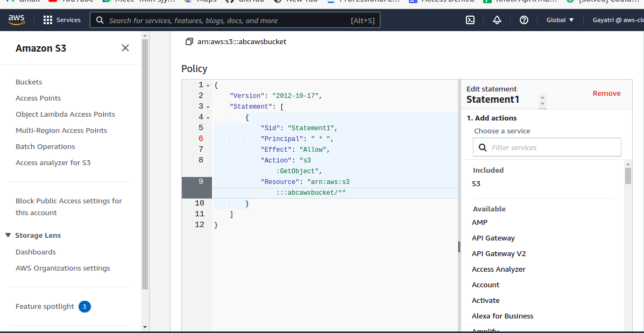Open Block Public Access settings for this account
The image size is (644, 333).
68,207
